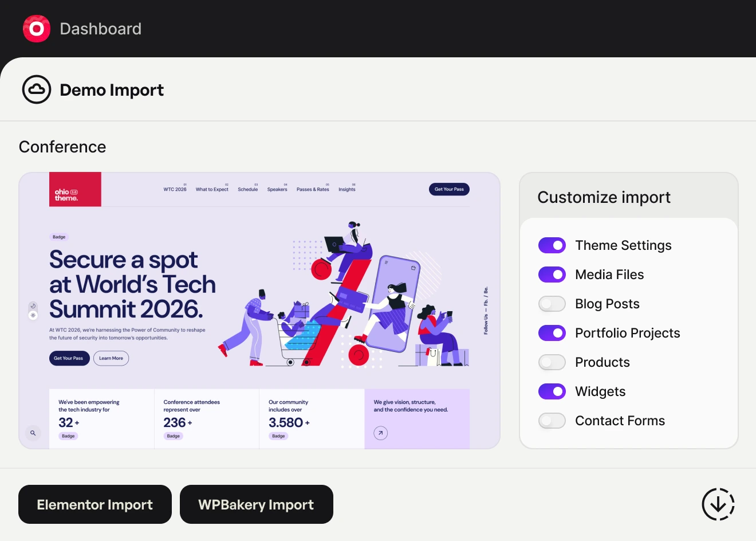
Task: Click the Demo Import cloud icon
Action: (37, 89)
